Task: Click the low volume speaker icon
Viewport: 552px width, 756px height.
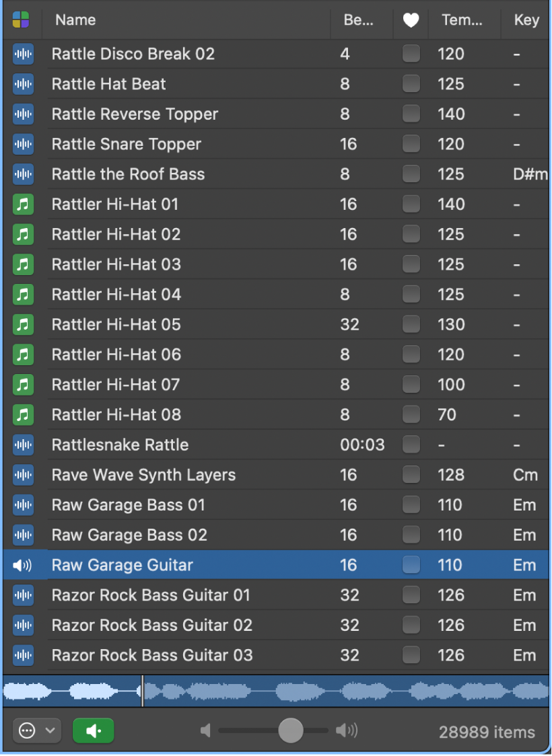Action: (x=205, y=731)
